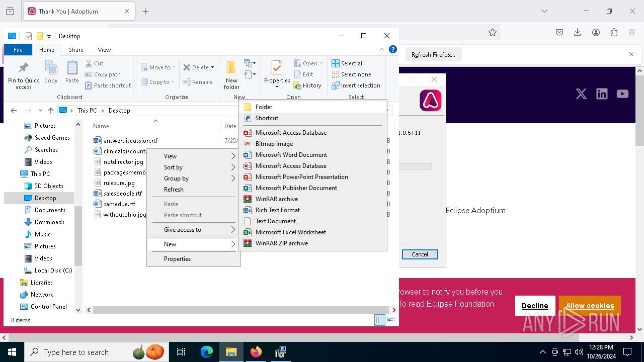Expand the Group by context submenu
Image resolution: width=644 pixels, height=362 pixels.
pyautogui.click(x=194, y=178)
